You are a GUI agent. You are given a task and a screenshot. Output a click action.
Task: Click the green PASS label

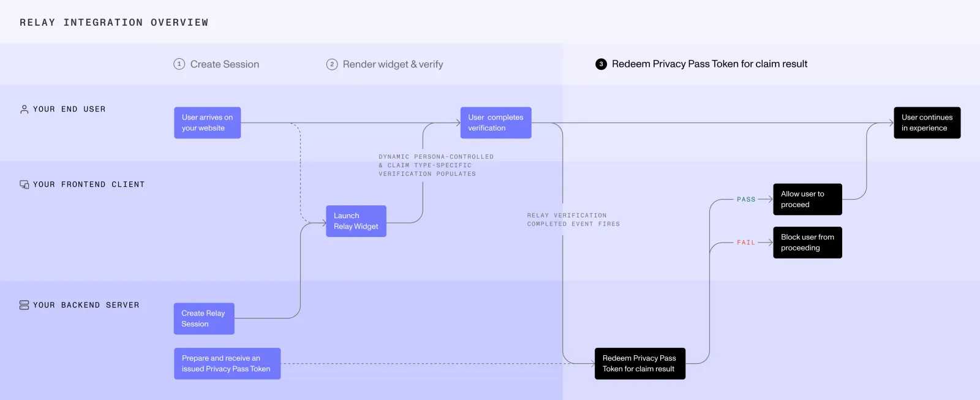coord(746,200)
